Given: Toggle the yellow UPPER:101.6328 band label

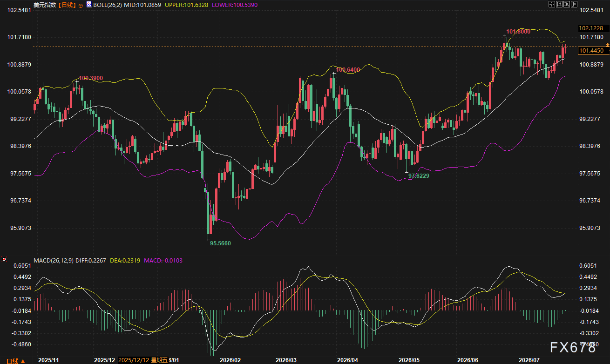Looking at the screenshot, I should [186, 5].
